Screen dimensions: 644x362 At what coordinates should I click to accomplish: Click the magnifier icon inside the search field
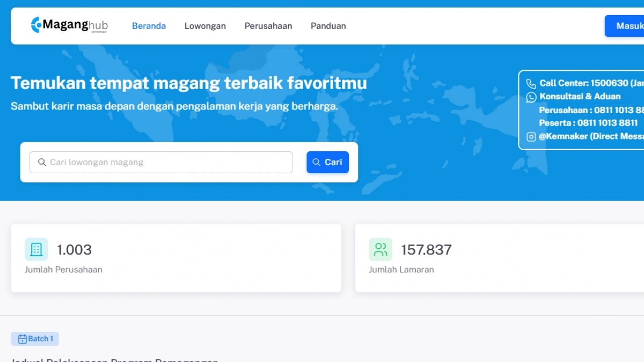tap(42, 162)
